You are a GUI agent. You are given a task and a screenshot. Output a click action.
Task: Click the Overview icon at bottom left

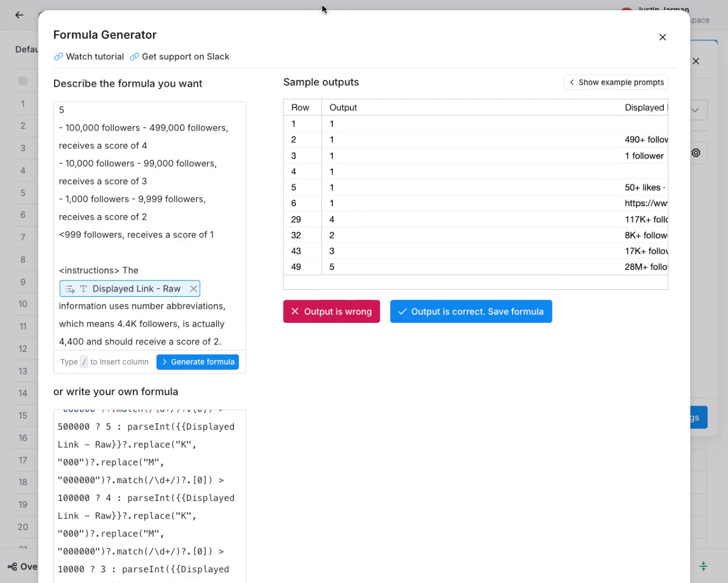pos(12,567)
